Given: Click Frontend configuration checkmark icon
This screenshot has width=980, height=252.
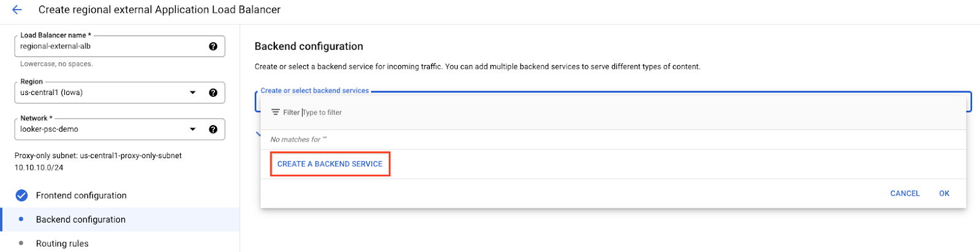Looking at the screenshot, I should coord(21,196).
